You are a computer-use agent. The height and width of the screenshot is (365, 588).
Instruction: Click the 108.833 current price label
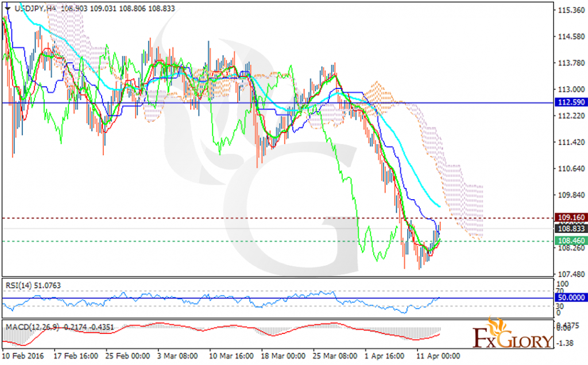point(571,228)
